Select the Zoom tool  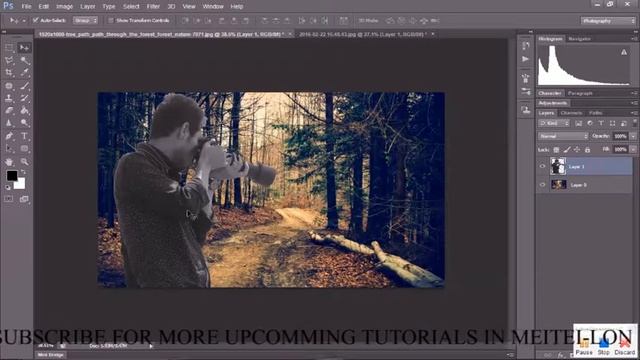pos(24,162)
